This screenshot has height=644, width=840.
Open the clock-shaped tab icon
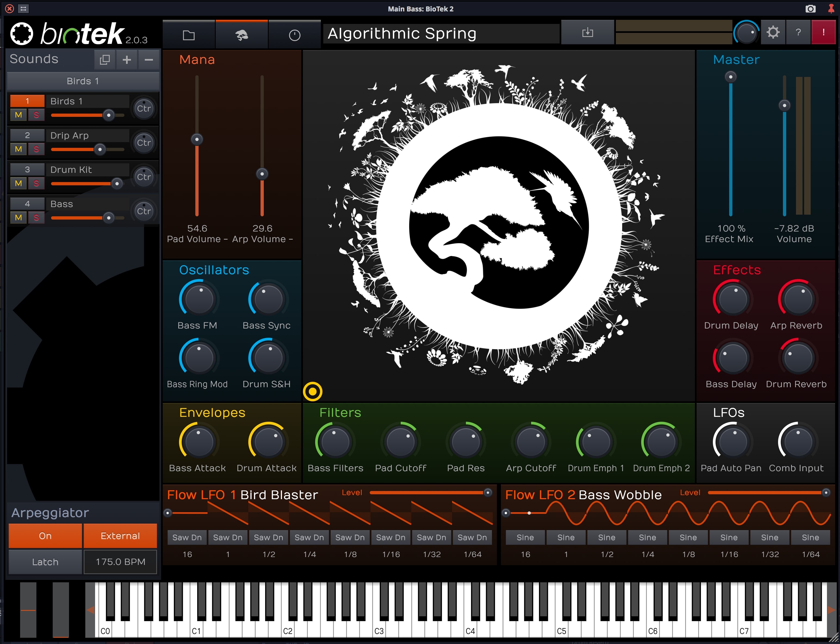(294, 35)
